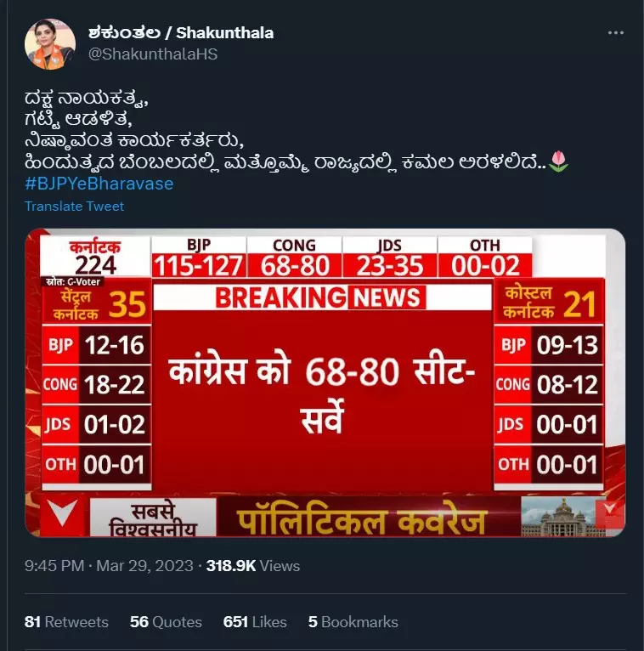
Task: Open the three-dot more options menu
Action: point(615,33)
